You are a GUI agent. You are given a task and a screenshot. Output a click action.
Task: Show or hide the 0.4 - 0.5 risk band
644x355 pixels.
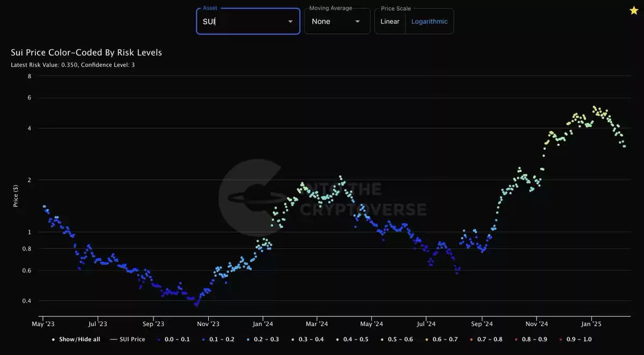[353, 339]
